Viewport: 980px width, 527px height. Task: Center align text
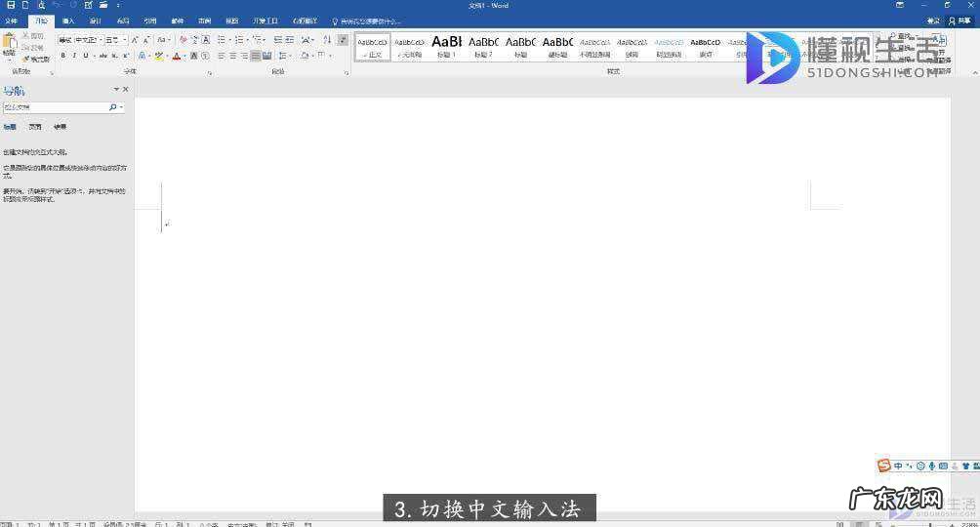point(233,56)
